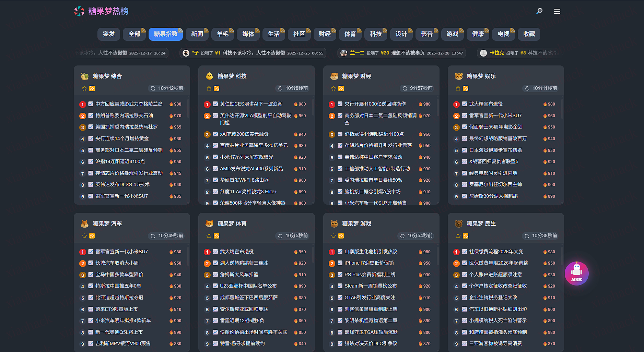Click trend chart icon beside 武大靖宣布退役 in 娱乐
This screenshot has height=352, width=644.
[x=464, y=104]
